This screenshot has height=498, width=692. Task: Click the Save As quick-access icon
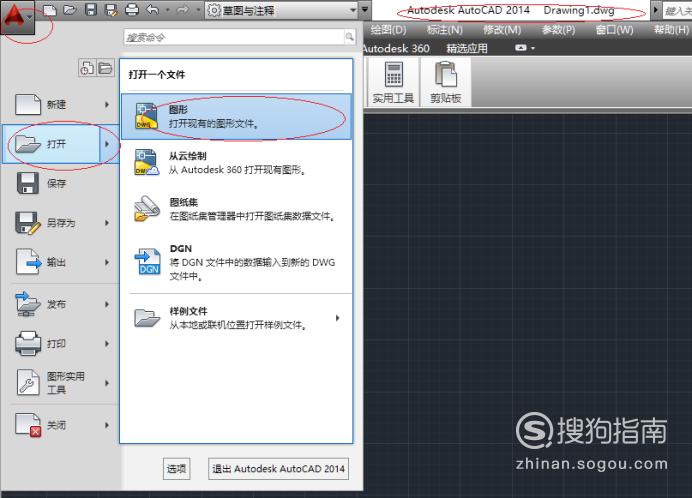click(111, 10)
